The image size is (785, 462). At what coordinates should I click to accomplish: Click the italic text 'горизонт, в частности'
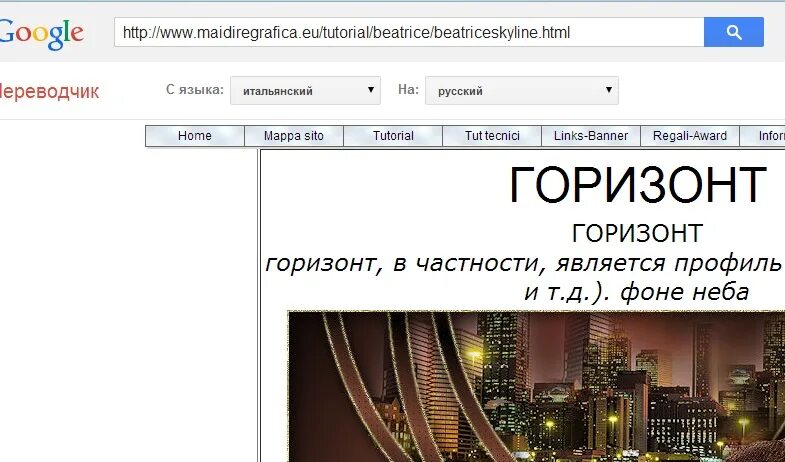407,263
